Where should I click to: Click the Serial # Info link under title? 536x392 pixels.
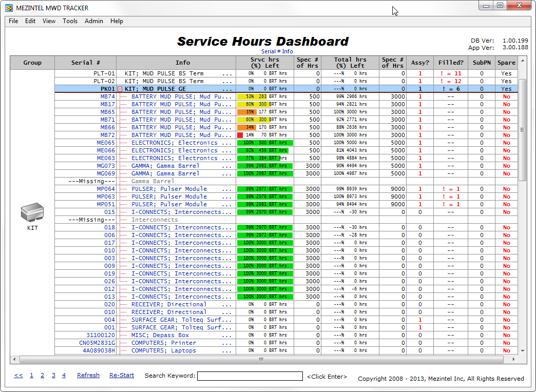tap(277, 51)
